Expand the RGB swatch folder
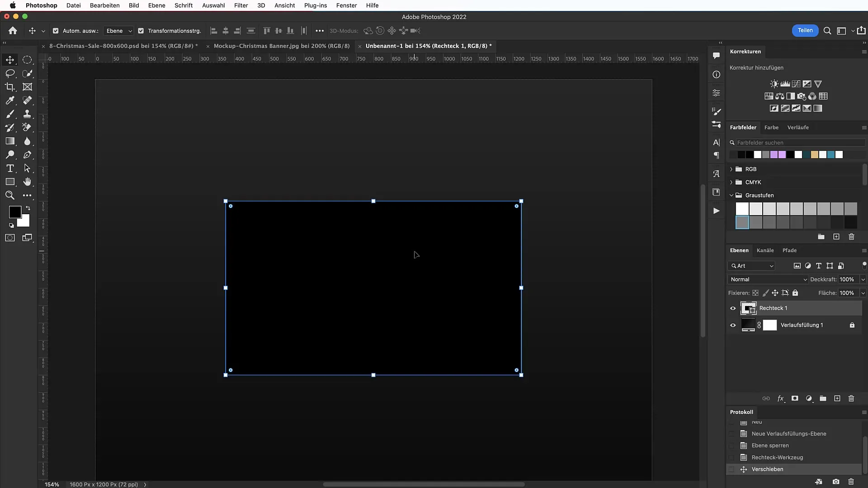Viewport: 868px width, 488px height. (x=731, y=169)
